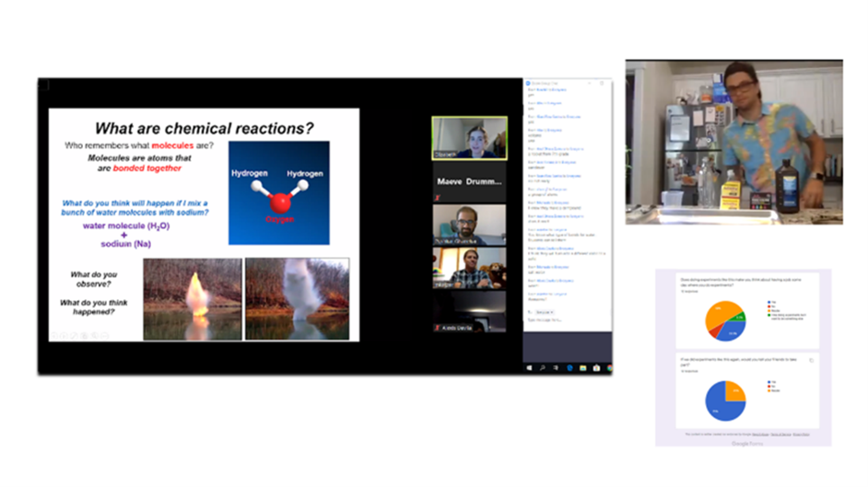Screen dimensions: 868x487
Task: Open the taskbar search icon
Action: pos(543,368)
